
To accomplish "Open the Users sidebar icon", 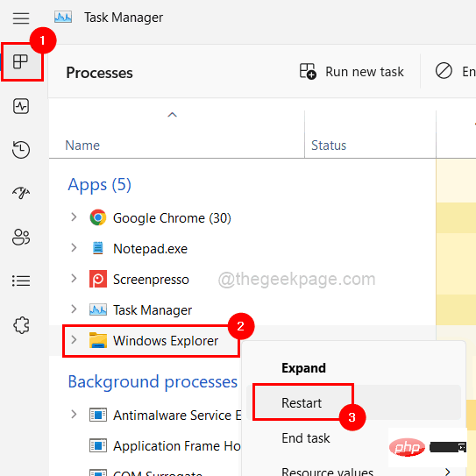I will [21, 237].
